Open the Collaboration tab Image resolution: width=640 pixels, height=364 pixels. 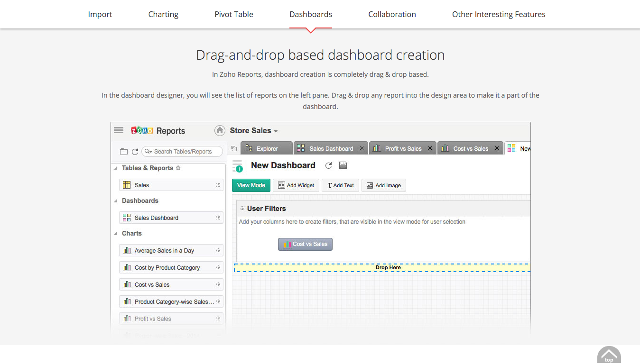coord(392,14)
